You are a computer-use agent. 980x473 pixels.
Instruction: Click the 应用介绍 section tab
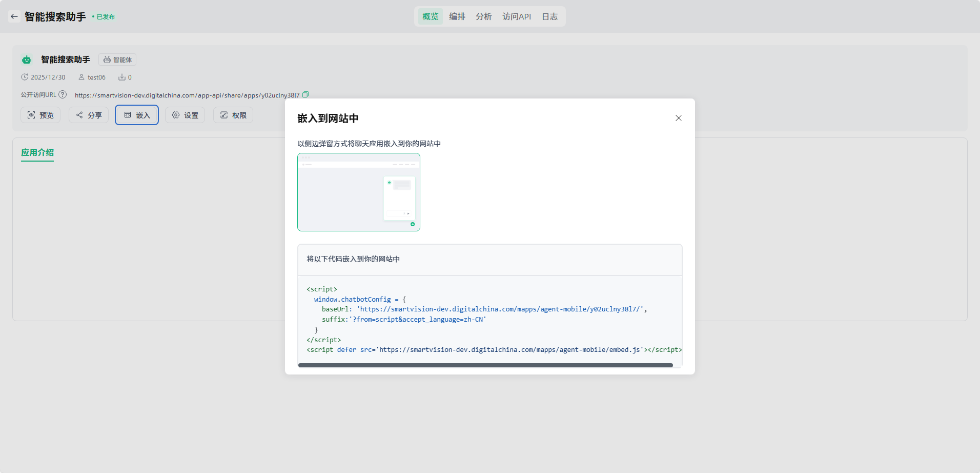(x=37, y=152)
